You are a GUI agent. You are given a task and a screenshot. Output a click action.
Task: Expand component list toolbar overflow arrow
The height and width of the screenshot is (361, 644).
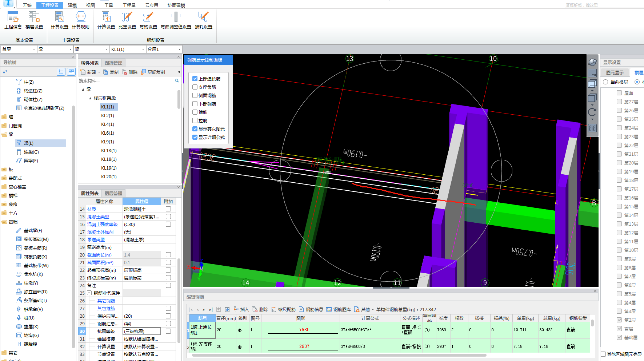point(179,72)
